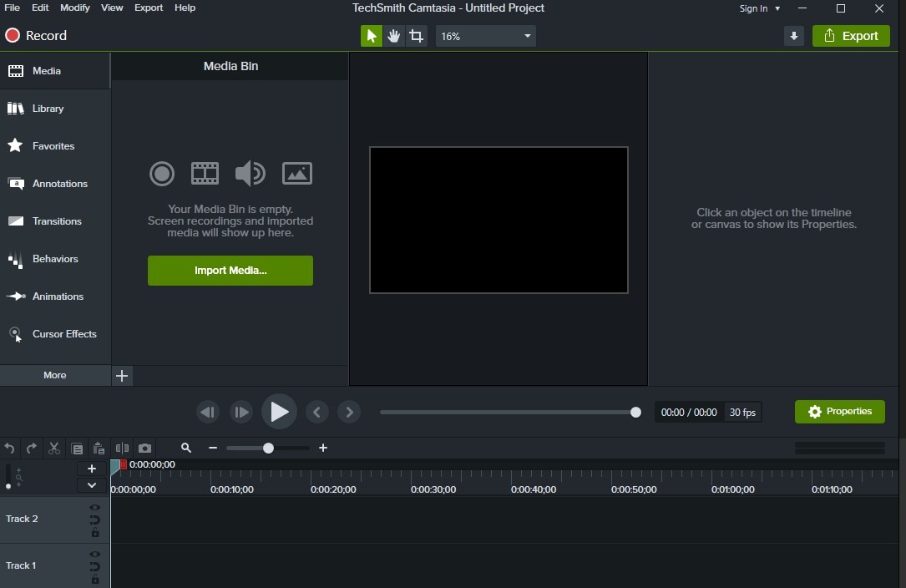Click the Play button
This screenshot has width=906, height=588.
click(x=279, y=412)
